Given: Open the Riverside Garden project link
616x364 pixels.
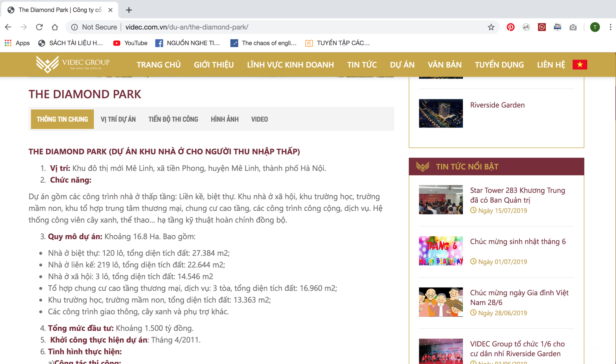Looking at the screenshot, I should click(x=497, y=105).
